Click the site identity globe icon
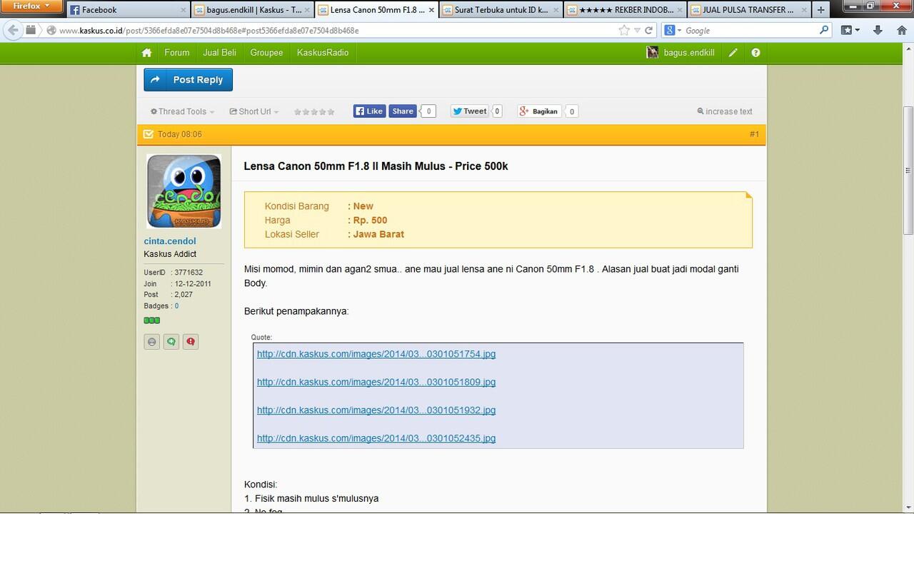 51,31
